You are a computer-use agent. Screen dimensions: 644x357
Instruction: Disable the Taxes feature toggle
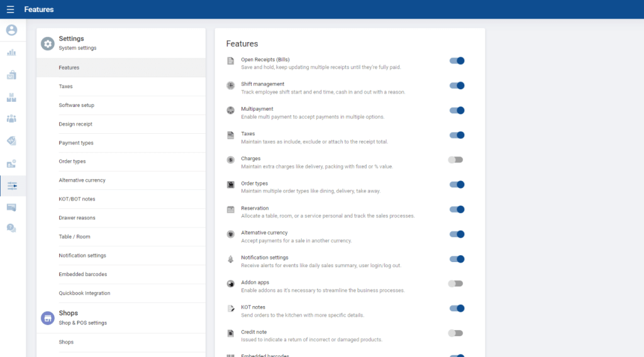457,135
